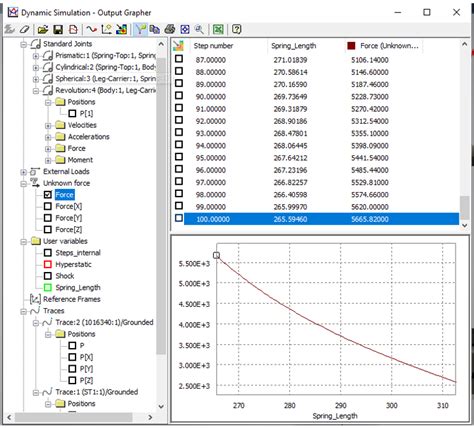The height and width of the screenshot is (428, 474).
Task: Check the P[1] box under Revolution positions
Action: tap(72, 113)
